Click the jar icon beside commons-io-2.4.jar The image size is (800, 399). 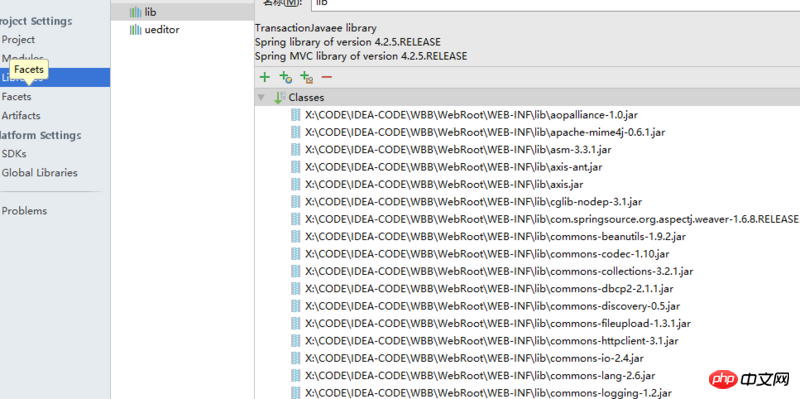[295, 358]
